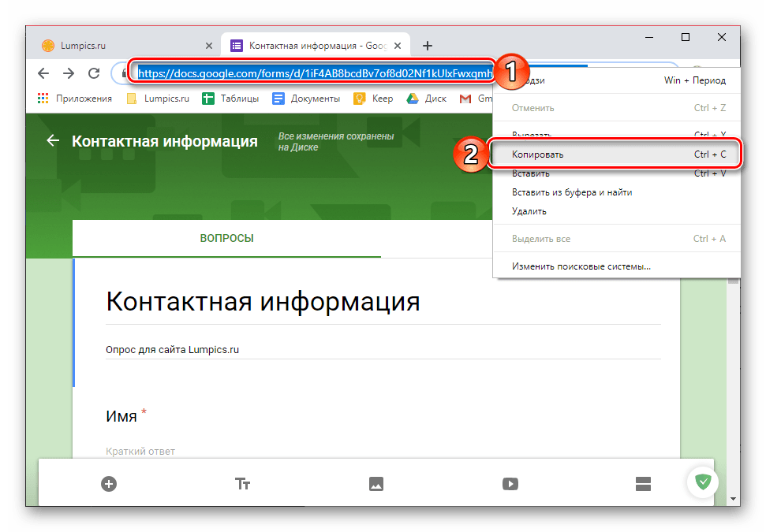Open the Gmail bookmark
Screen dimensions: 766x532
(x=476, y=99)
